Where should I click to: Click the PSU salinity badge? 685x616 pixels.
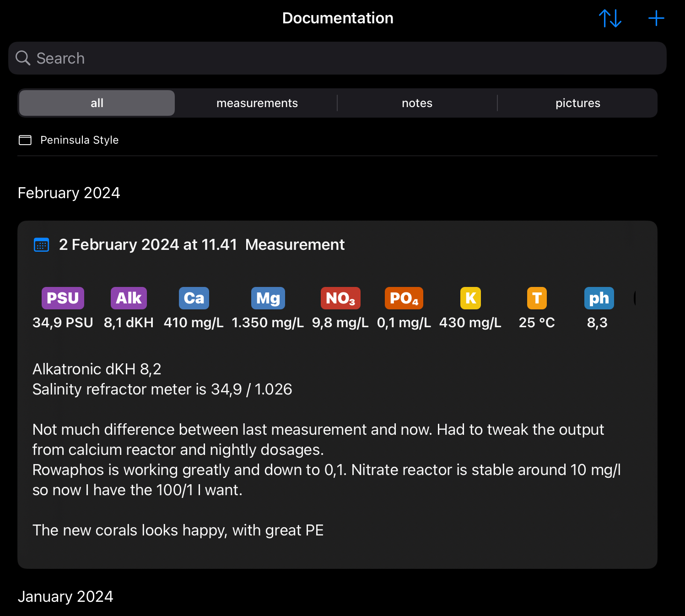click(63, 298)
